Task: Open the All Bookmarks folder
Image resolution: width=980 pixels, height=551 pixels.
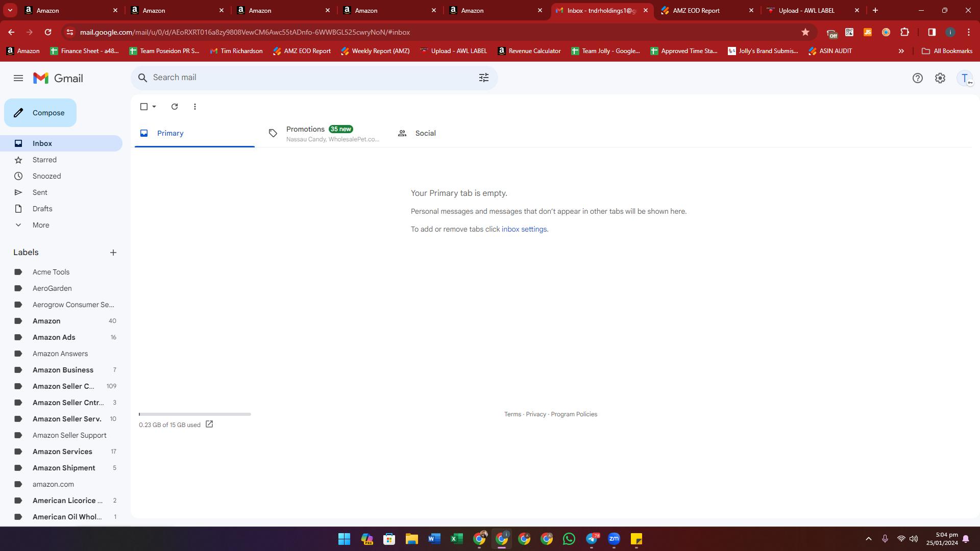Action: coord(947,51)
